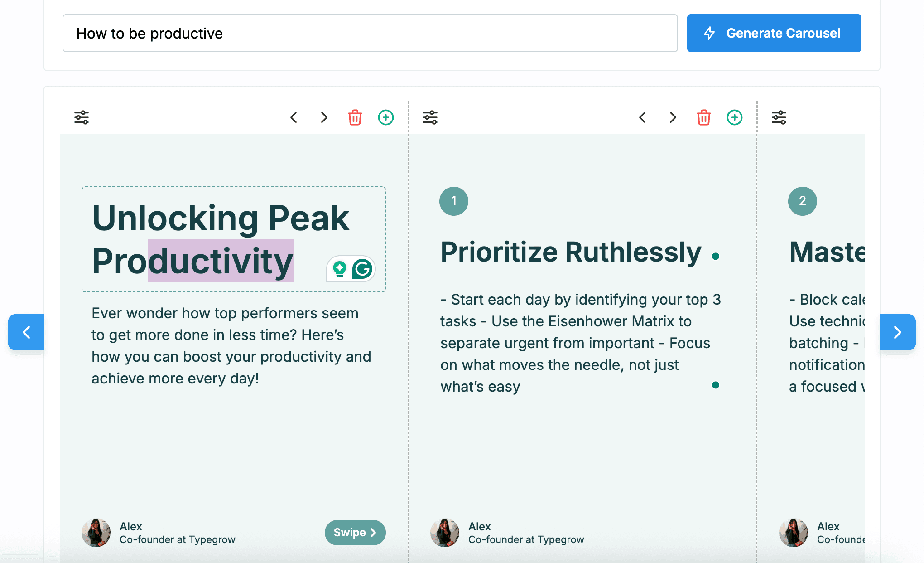Screen dimensions: 924x563
Task: Click the Generate Carousel button
Action: coord(774,33)
